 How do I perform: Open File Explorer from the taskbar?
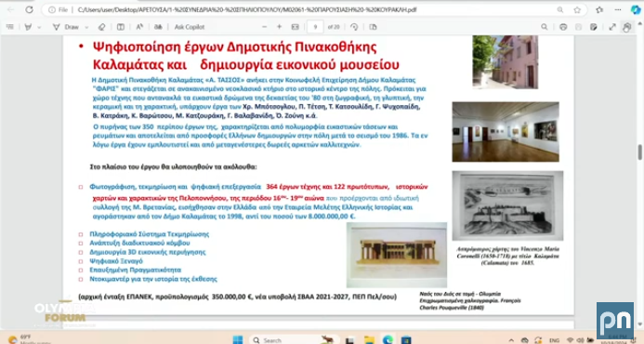click(369, 340)
